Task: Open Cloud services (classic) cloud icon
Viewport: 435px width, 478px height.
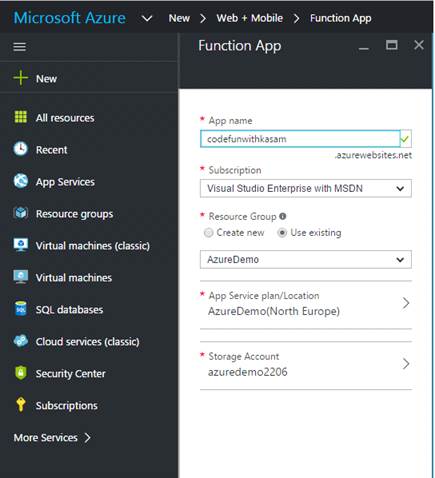Action: point(21,341)
